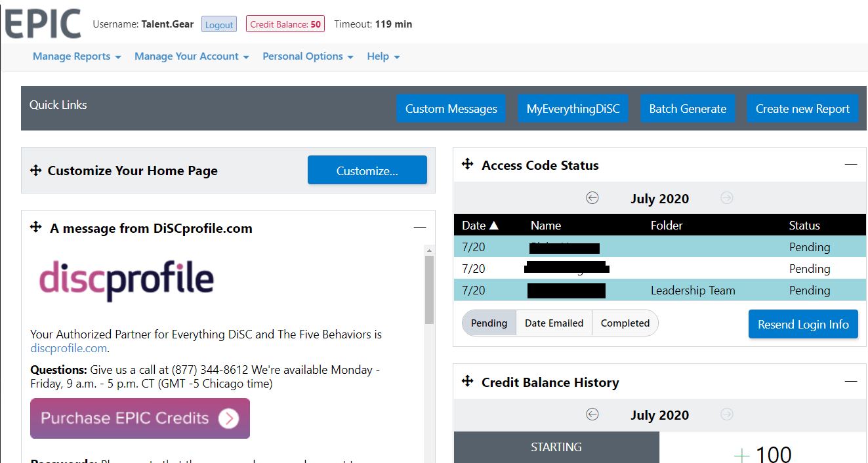Viewport: 868px width, 463px height.
Task: Click move handle for Customize Your Home Page
Action: pos(36,171)
